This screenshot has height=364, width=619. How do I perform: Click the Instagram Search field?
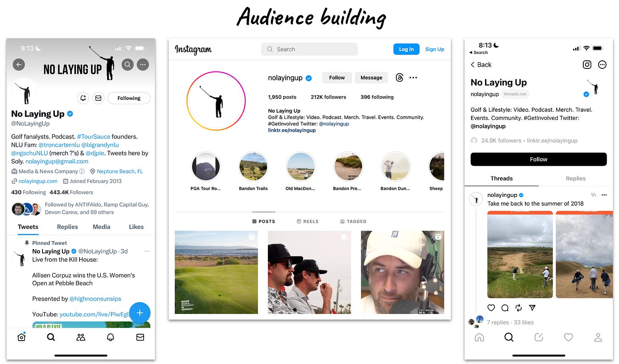point(309,49)
